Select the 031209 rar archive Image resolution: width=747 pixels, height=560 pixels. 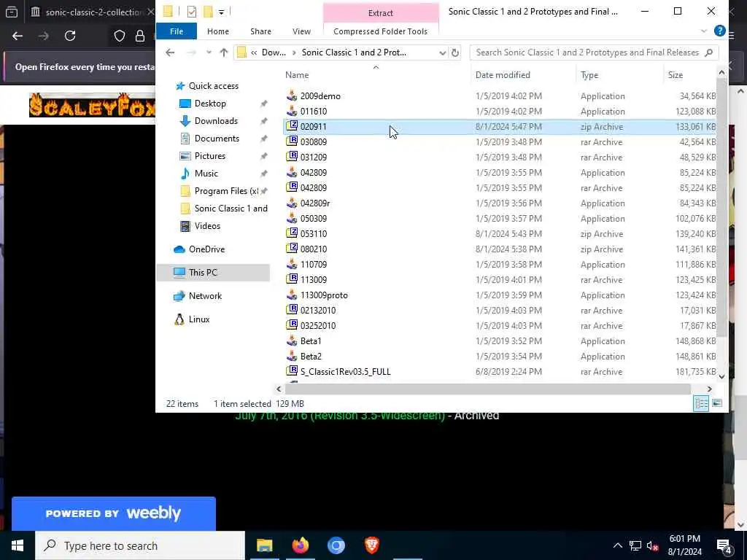click(314, 157)
